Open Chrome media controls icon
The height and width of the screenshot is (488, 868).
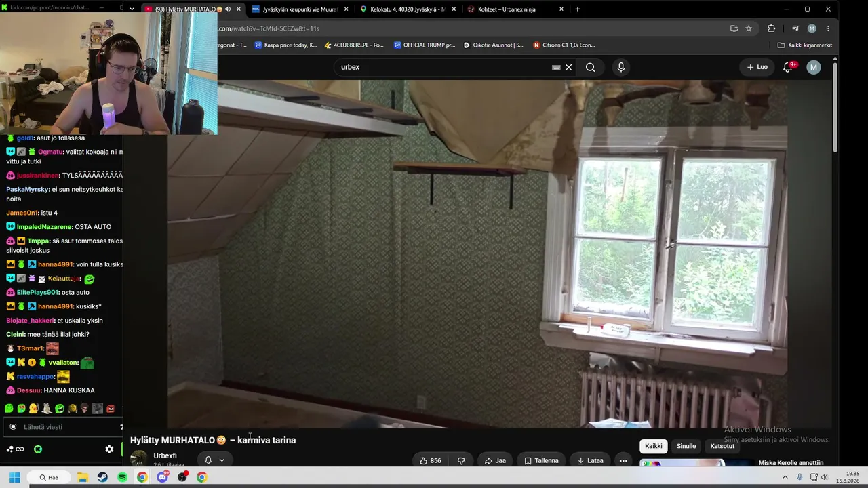click(x=795, y=28)
